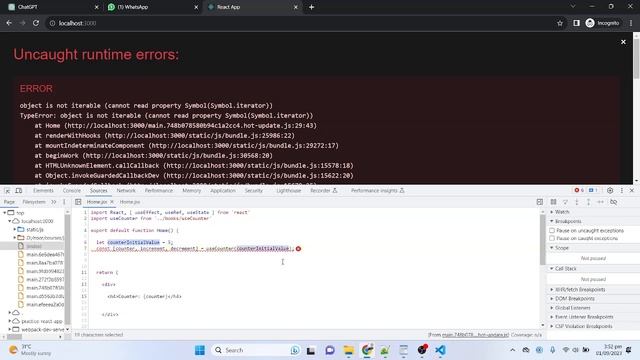
Task: Click the step into icon
Action: click(x=577, y=202)
